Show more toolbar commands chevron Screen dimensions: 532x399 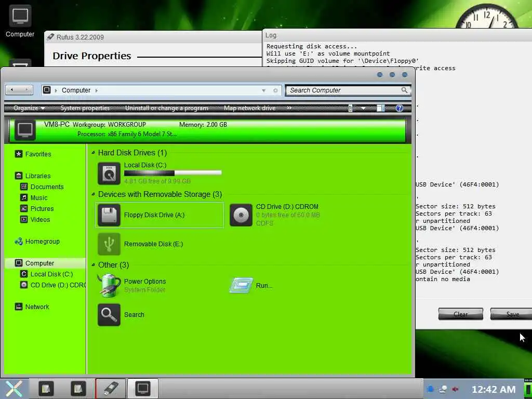(289, 108)
